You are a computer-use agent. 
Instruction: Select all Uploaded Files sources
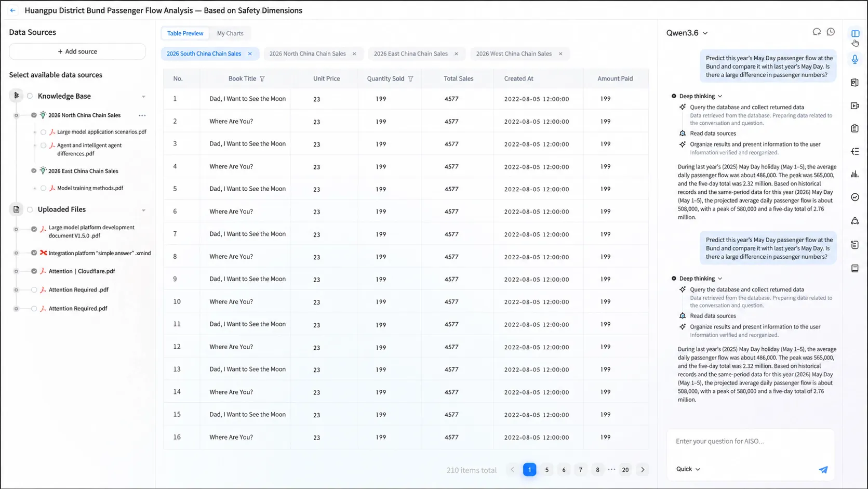tap(30, 209)
